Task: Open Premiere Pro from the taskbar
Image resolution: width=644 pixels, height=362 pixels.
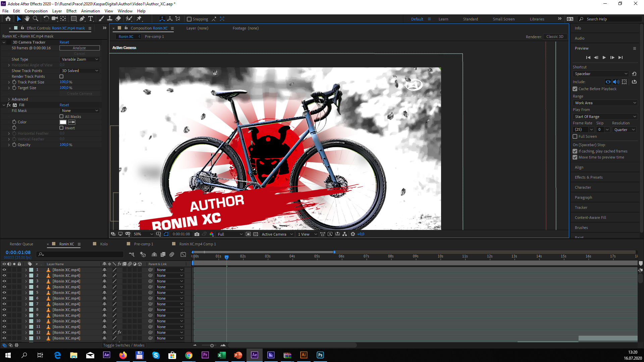Action: (205, 355)
